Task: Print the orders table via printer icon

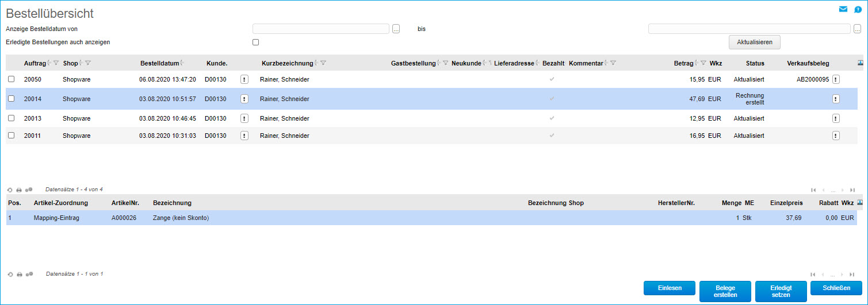Action: 19,190
